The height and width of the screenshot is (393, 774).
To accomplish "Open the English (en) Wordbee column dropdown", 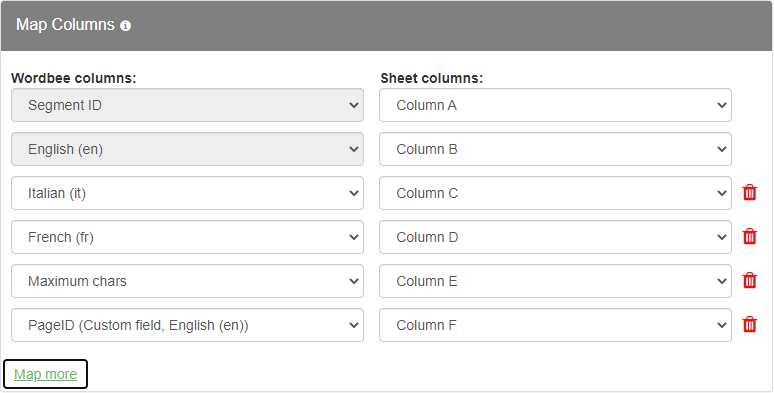I will coord(188,149).
